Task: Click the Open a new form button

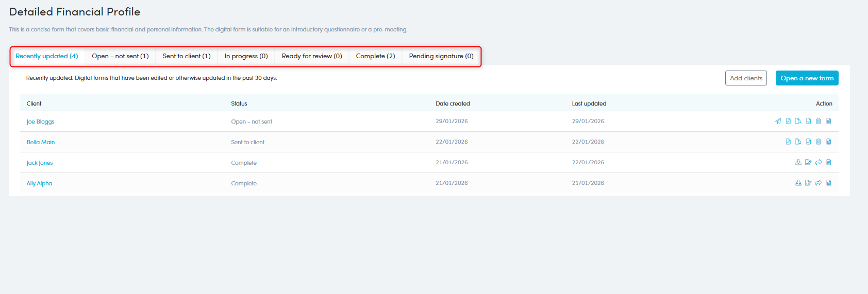Action: click(x=807, y=78)
